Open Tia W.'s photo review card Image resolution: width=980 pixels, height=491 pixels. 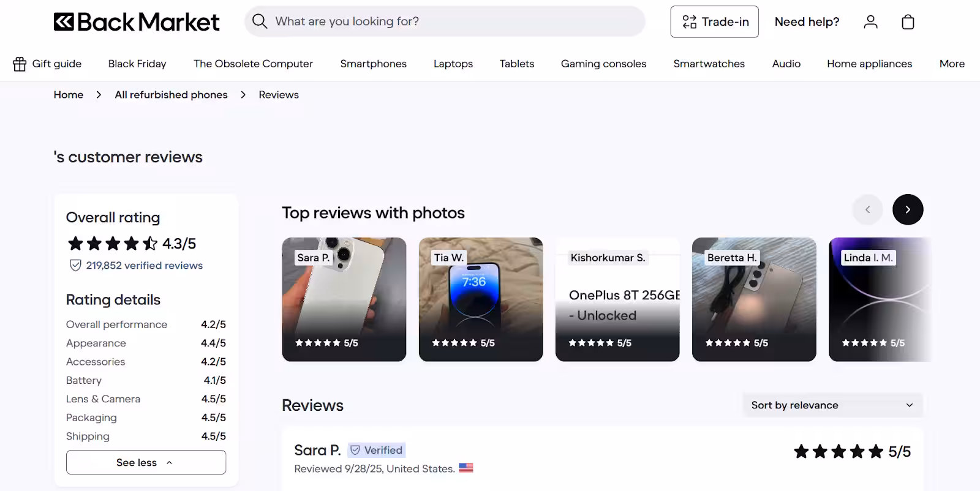coord(481,299)
